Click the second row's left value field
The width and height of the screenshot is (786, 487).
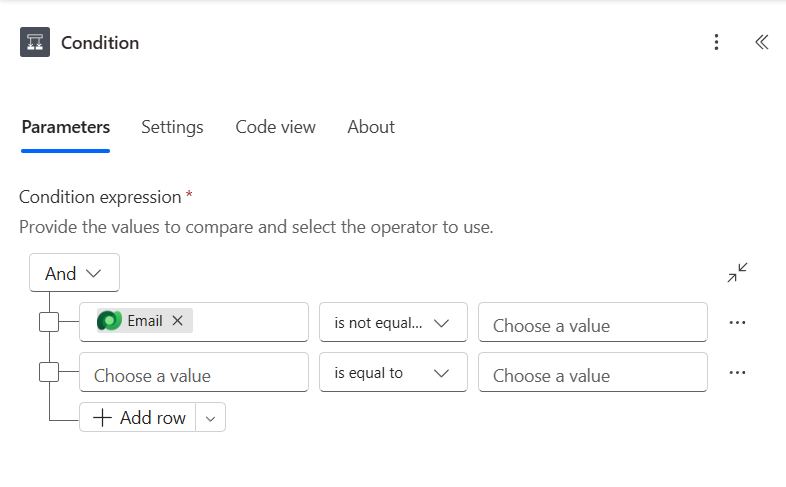pos(193,373)
